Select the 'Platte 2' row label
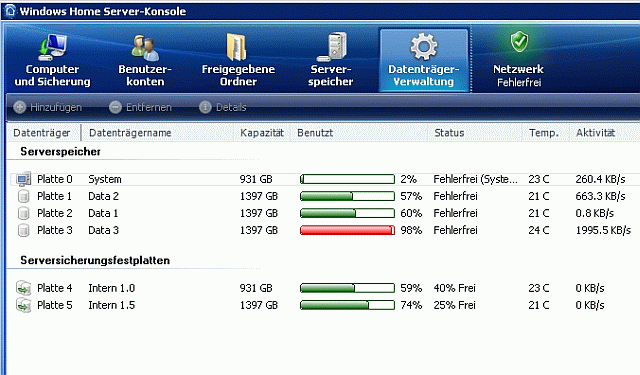Viewport: 640px width, 375px height. click(x=55, y=213)
